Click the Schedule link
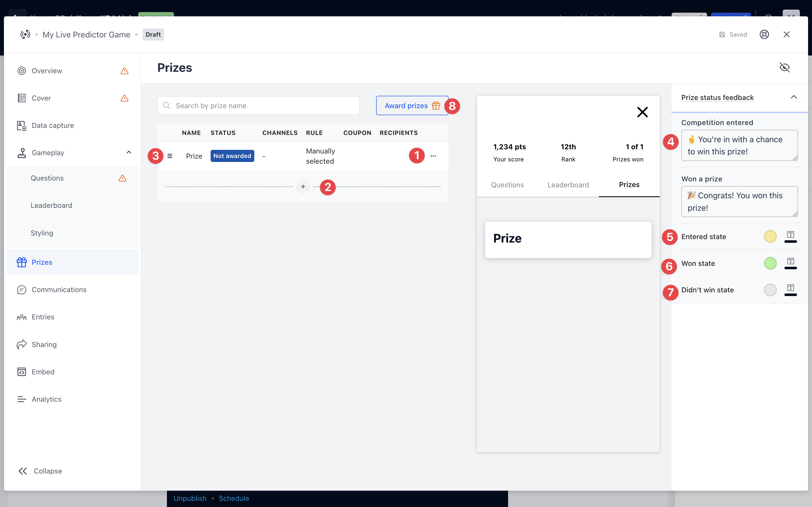812x507 pixels. (234, 498)
